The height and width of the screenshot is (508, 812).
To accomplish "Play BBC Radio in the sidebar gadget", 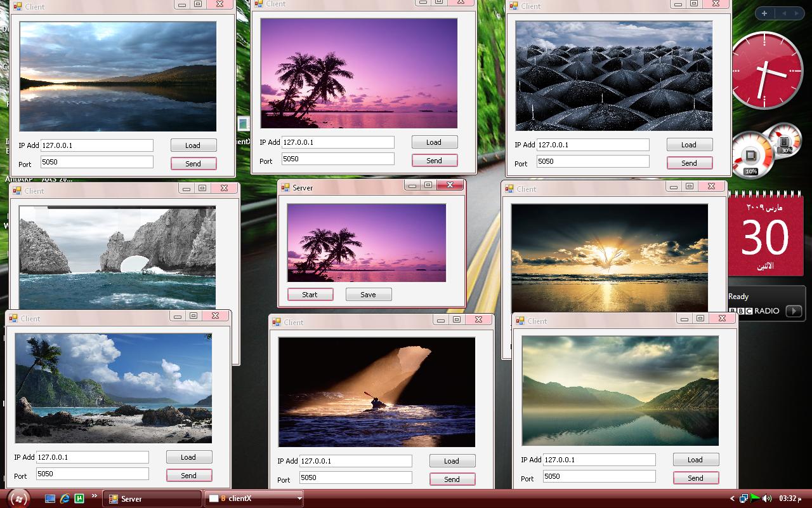I will pyautogui.click(x=794, y=311).
